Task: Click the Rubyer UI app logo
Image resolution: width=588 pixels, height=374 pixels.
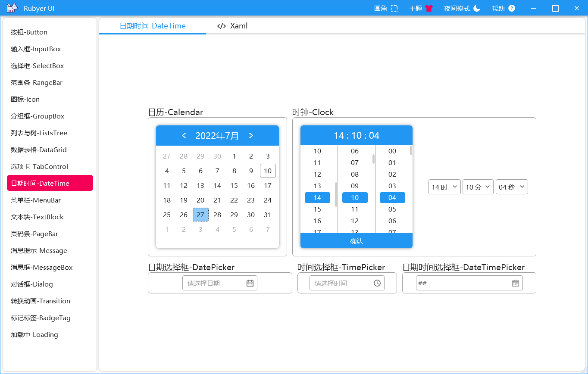Action: (12, 8)
